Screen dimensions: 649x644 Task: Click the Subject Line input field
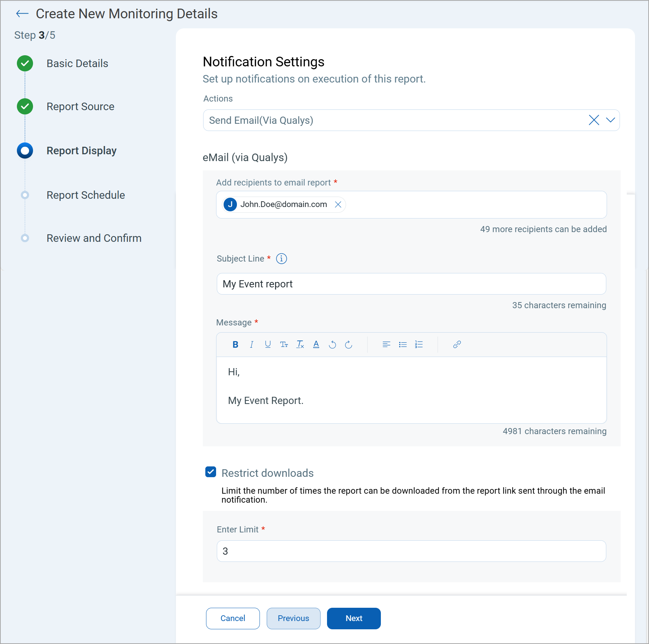coord(411,284)
